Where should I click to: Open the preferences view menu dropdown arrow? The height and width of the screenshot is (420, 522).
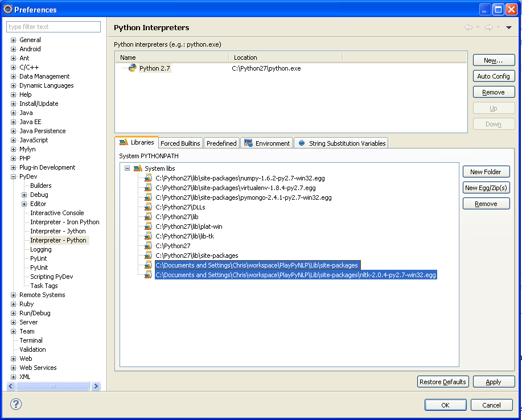tap(509, 27)
